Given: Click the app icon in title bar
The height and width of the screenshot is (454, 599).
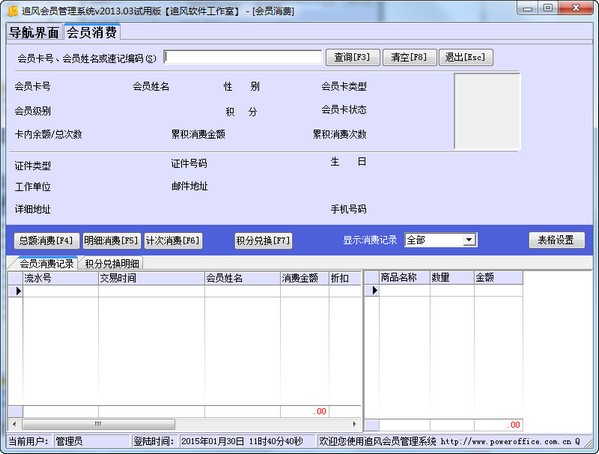Looking at the screenshot, I should click(x=13, y=11).
